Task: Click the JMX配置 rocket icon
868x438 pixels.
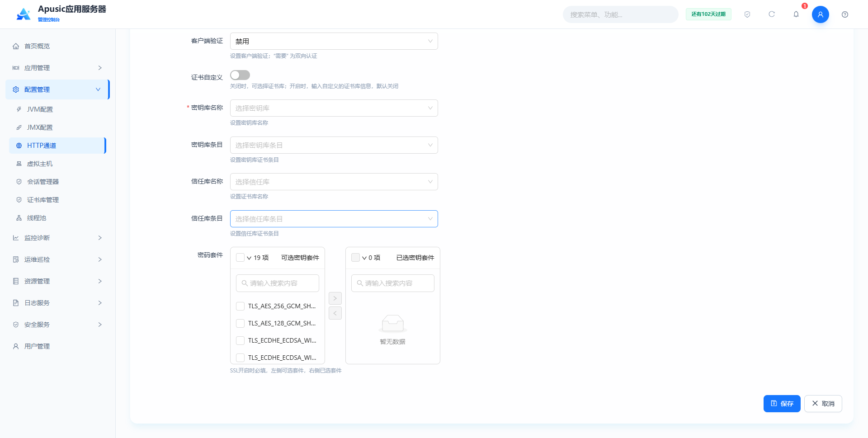Action: tap(19, 127)
